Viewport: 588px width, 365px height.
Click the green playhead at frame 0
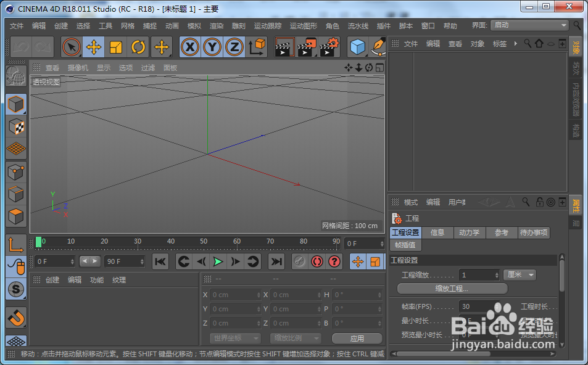pyautogui.click(x=38, y=242)
